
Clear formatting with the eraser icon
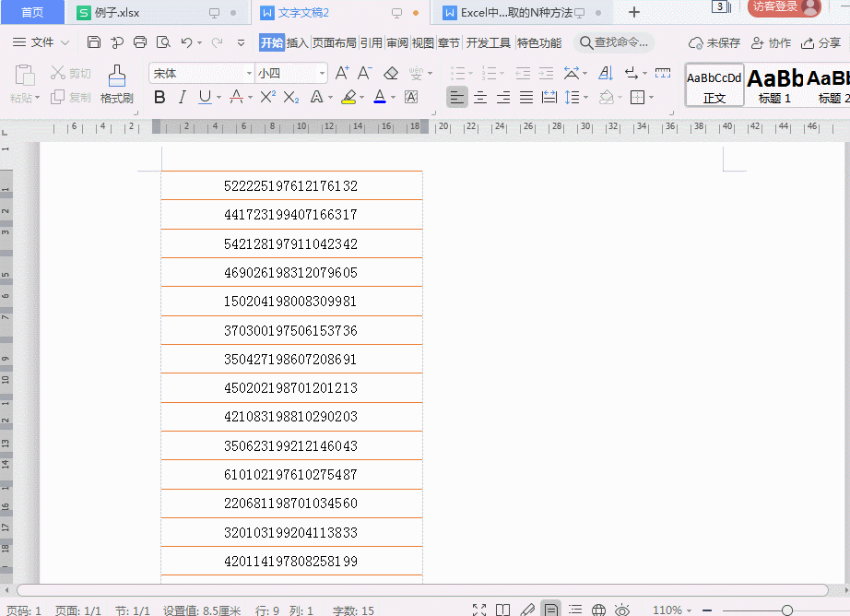[x=391, y=73]
